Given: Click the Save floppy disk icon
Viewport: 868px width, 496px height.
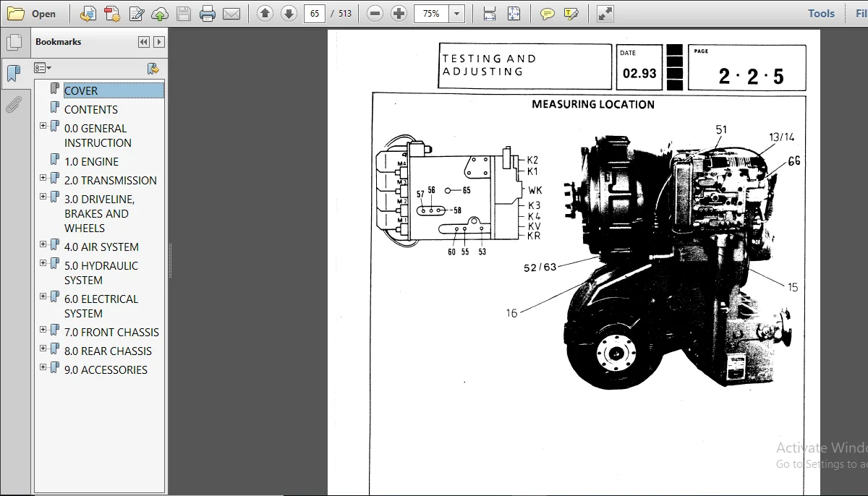Looking at the screenshot, I should [184, 13].
